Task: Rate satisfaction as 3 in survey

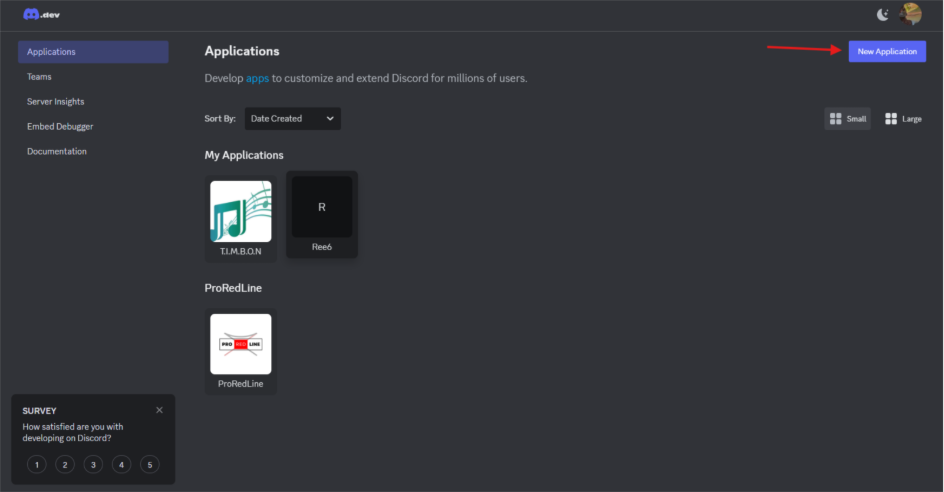Action: pyautogui.click(x=93, y=464)
